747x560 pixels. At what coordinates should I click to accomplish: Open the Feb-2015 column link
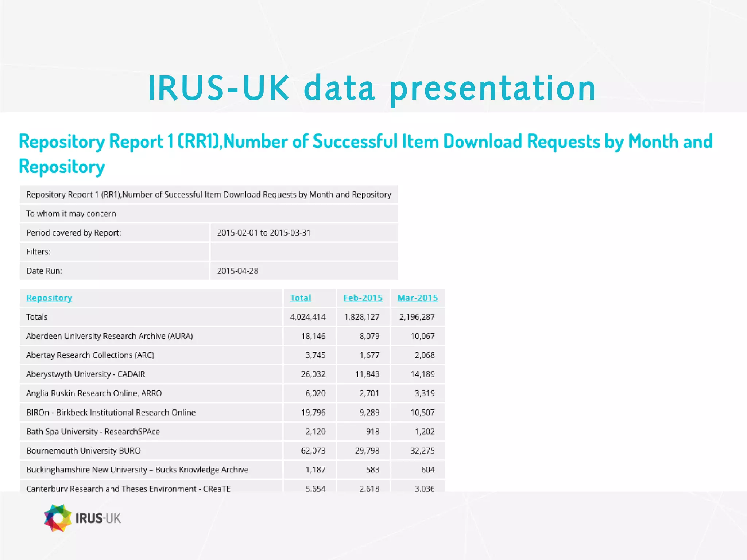363,298
